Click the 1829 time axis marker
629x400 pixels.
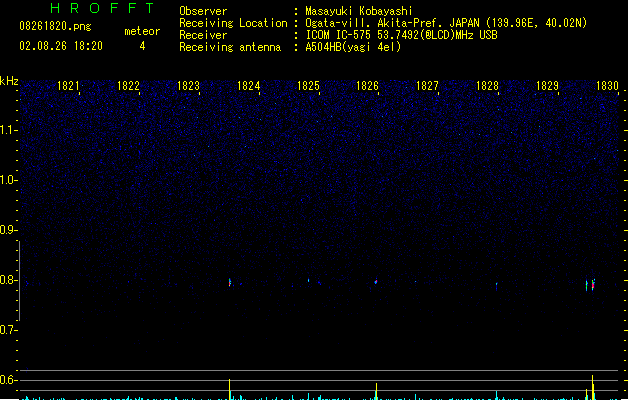coord(547,86)
